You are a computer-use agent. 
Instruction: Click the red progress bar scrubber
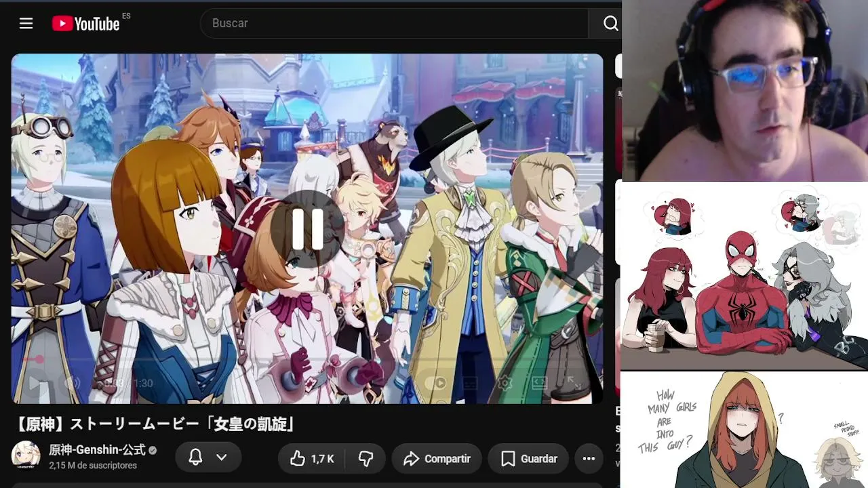(x=39, y=359)
